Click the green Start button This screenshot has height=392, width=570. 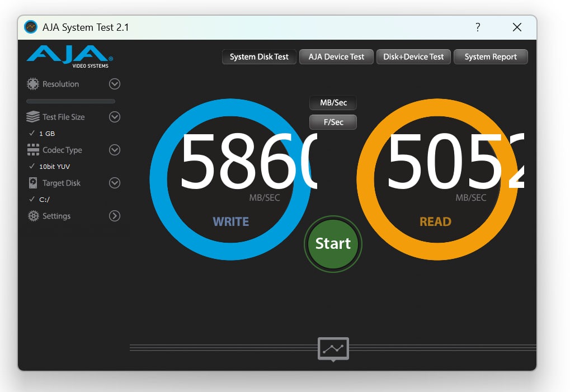pyautogui.click(x=333, y=243)
